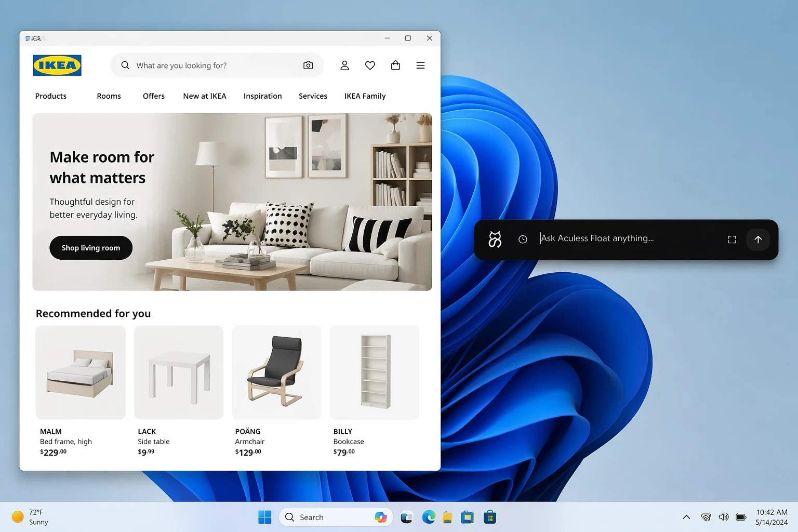Launch Microsoft Edge from the taskbar

click(x=429, y=517)
